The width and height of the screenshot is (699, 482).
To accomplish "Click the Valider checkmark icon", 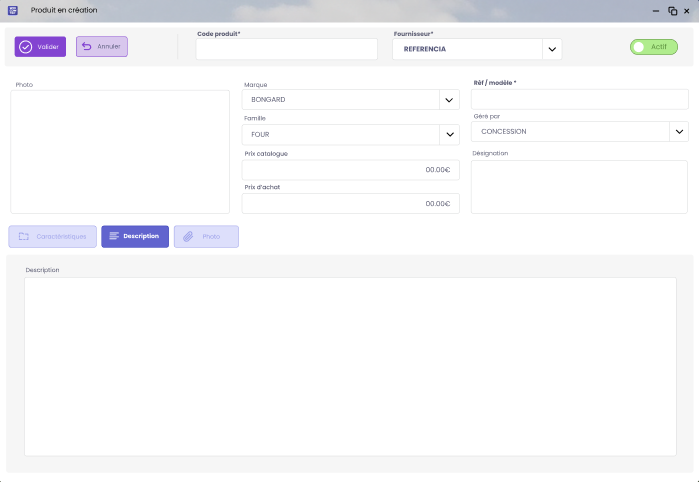I will pyautogui.click(x=26, y=47).
